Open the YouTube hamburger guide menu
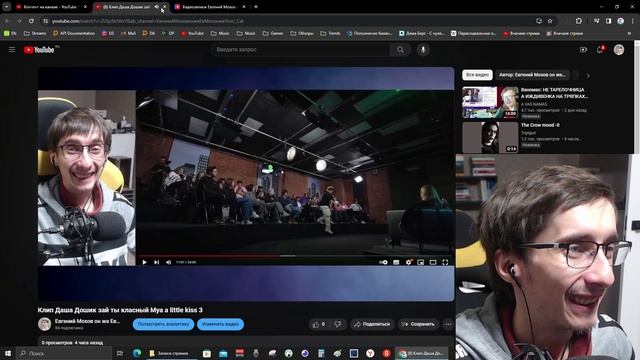 (12, 49)
